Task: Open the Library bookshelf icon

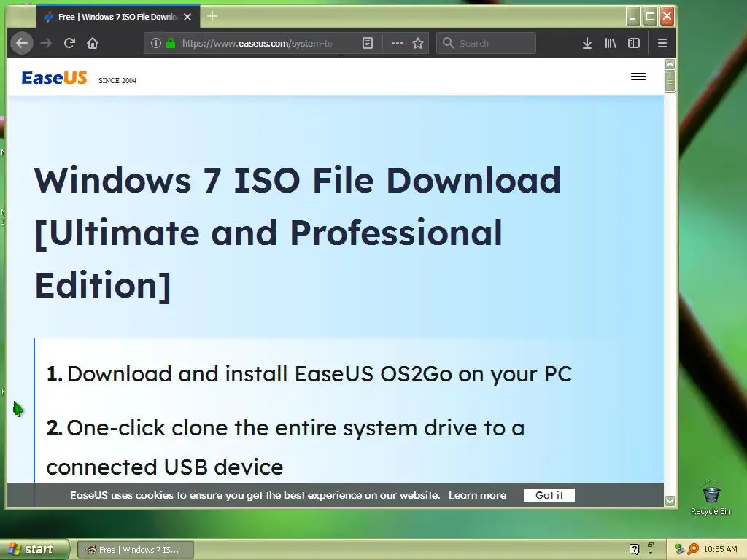Action: coord(611,43)
